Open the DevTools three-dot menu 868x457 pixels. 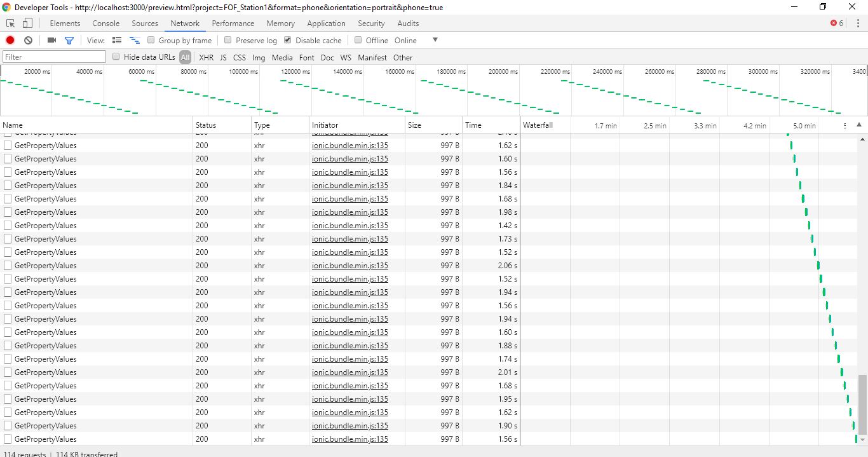click(858, 22)
